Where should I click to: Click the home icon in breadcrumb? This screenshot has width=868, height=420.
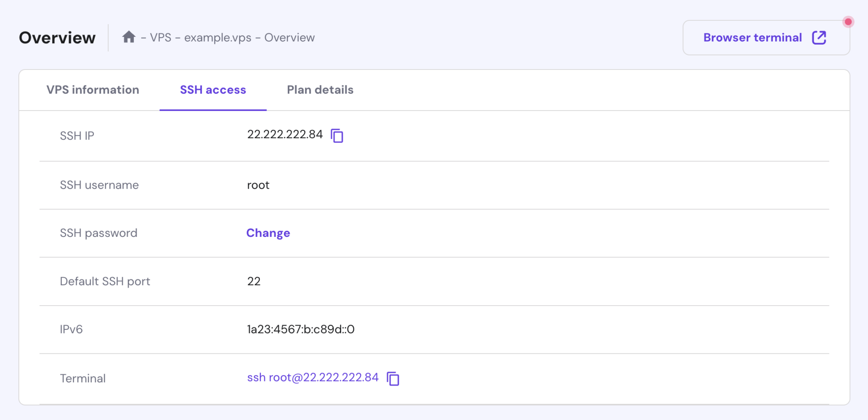[129, 37]
